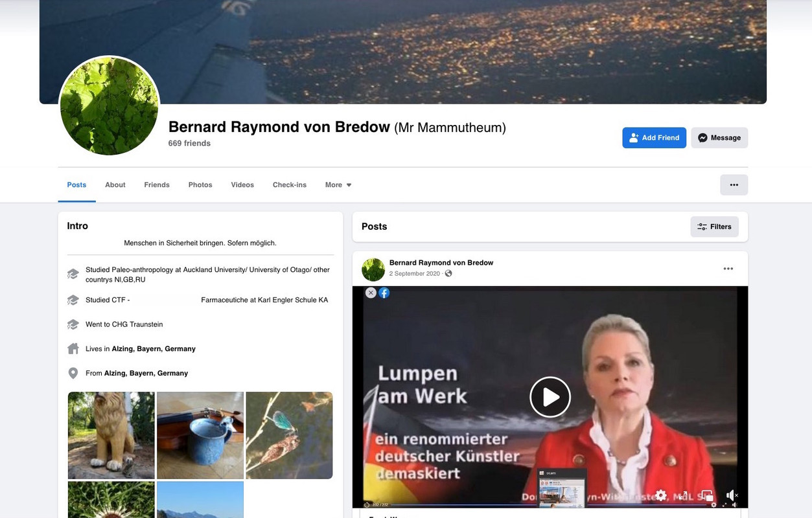Close the video overlay X icon
The image size is (812, 518).
371,293
